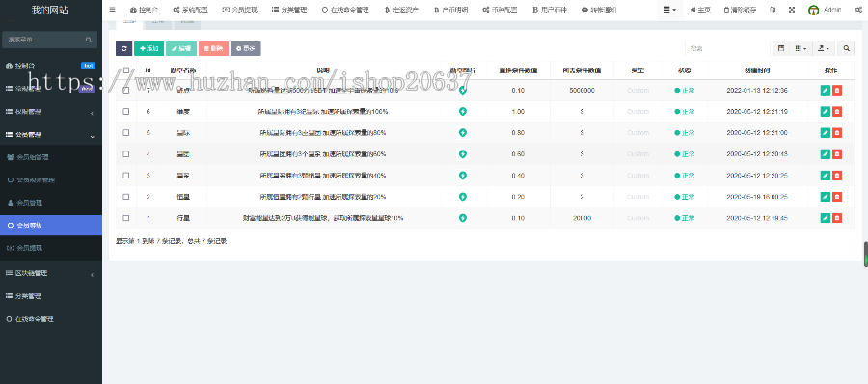Tick the checkbox for row id 4
Image resolution: width=868 pixels, height=384 pixels.
pos(126,154)
